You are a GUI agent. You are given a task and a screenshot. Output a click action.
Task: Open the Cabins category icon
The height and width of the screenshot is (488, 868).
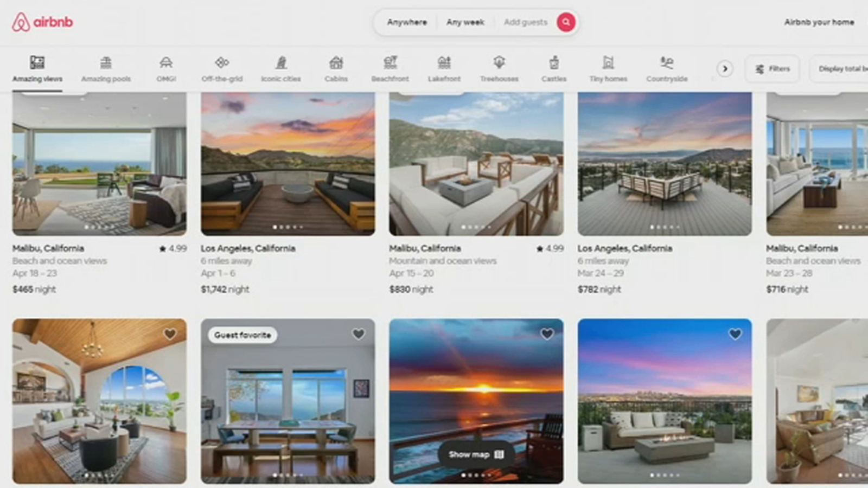[x=336, y=62]
